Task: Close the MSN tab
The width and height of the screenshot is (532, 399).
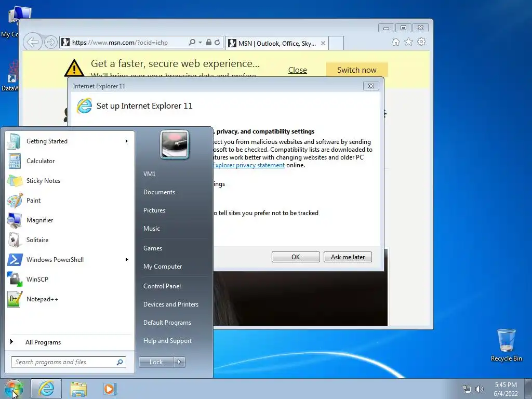Action: coord(323,43)
